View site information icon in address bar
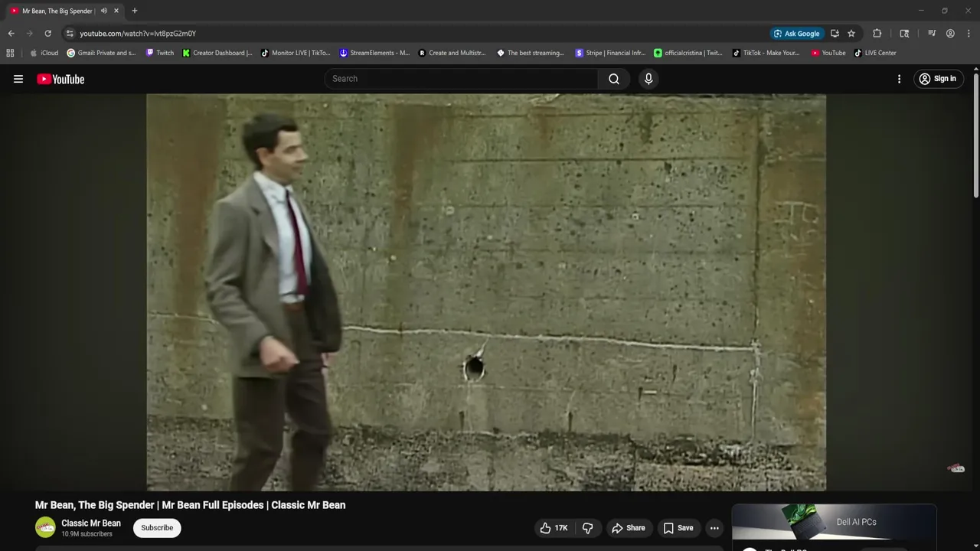 pyautogui.click(x=70, y=34)
